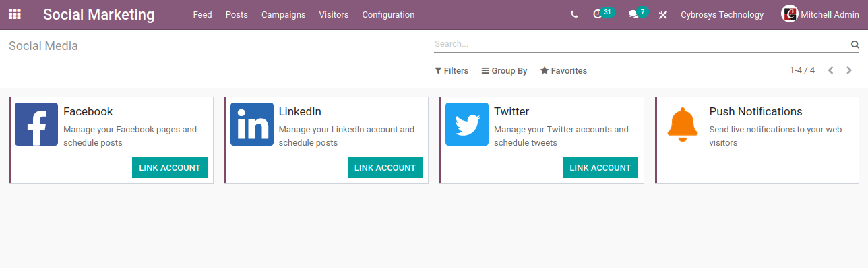Image resolution: width=868 pixels, height=268 pixels.
Task: Link Account on the Facebook card
Action: (170, 167)
